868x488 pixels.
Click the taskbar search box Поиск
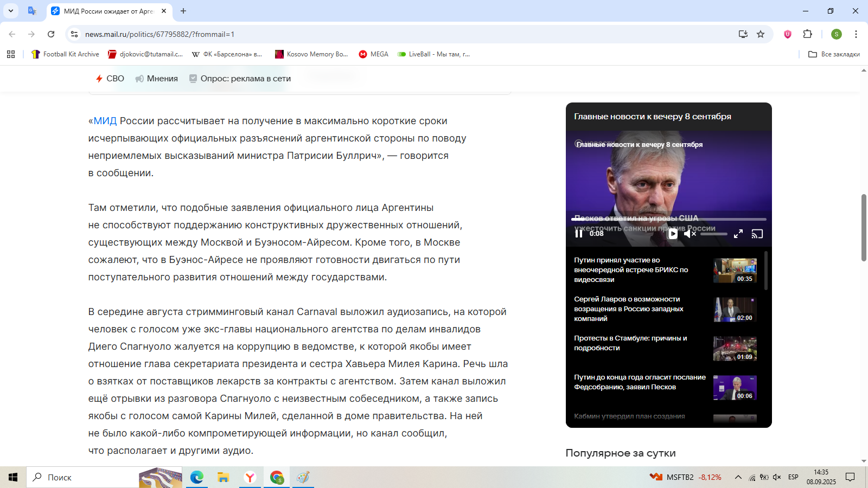click(x=104, y=477)
